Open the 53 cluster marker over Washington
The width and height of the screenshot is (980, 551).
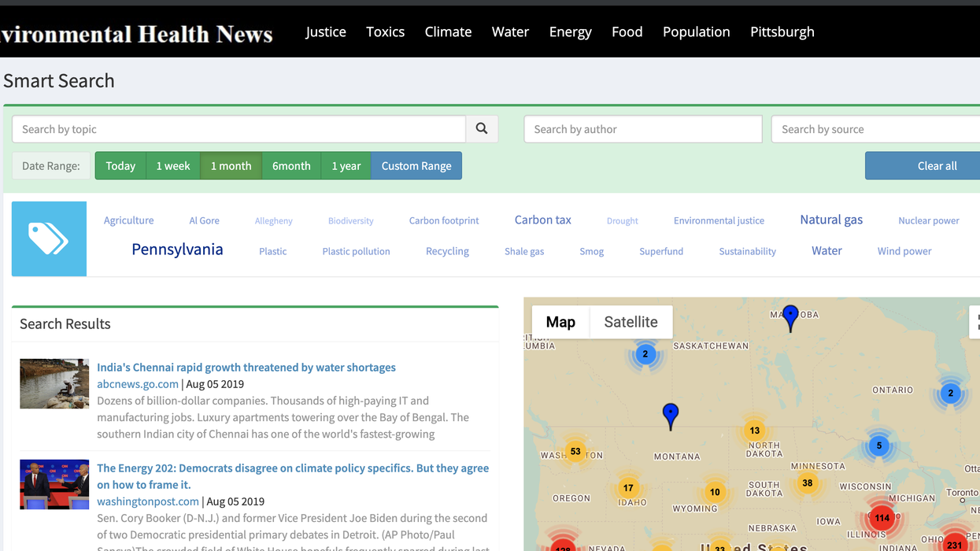point(575,451)
